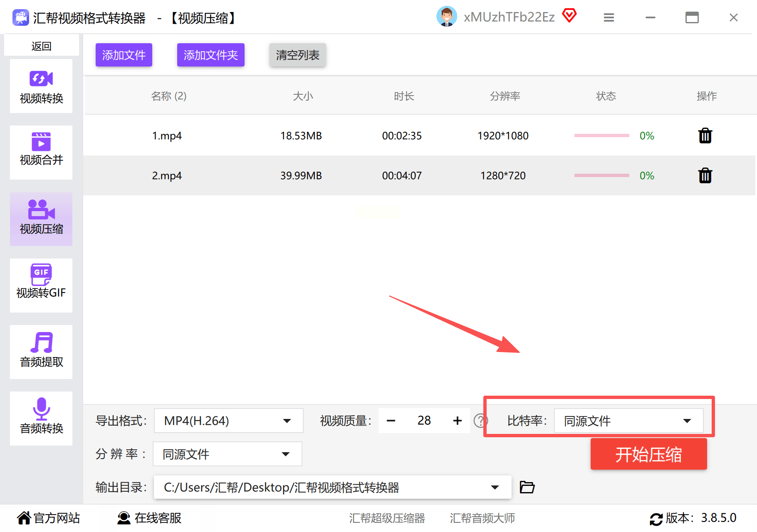This screenshot has width=757, height=532.
Task: Open the hamburger menu at top right
Action: click(609, 17)
